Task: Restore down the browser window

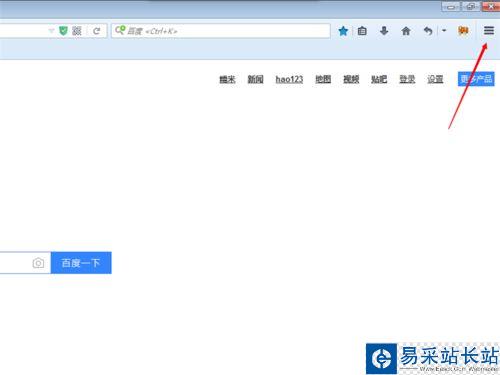Action: tap(471, 6)
